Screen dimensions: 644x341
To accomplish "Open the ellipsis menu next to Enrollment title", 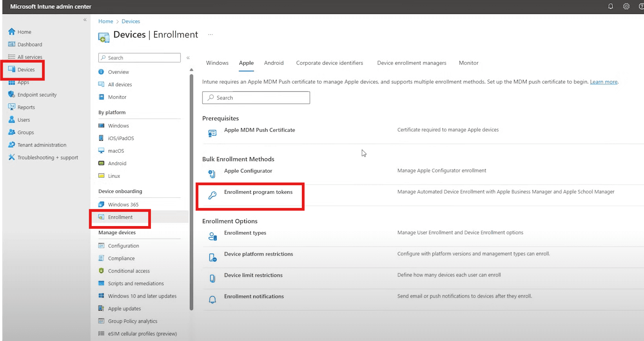I will point(210,35).
